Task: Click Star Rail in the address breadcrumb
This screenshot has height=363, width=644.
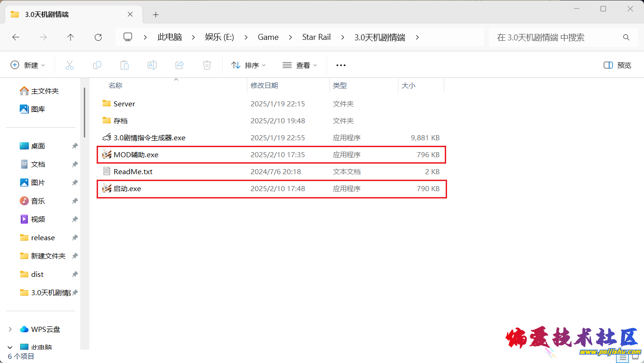Action: [x=316, y=37]
